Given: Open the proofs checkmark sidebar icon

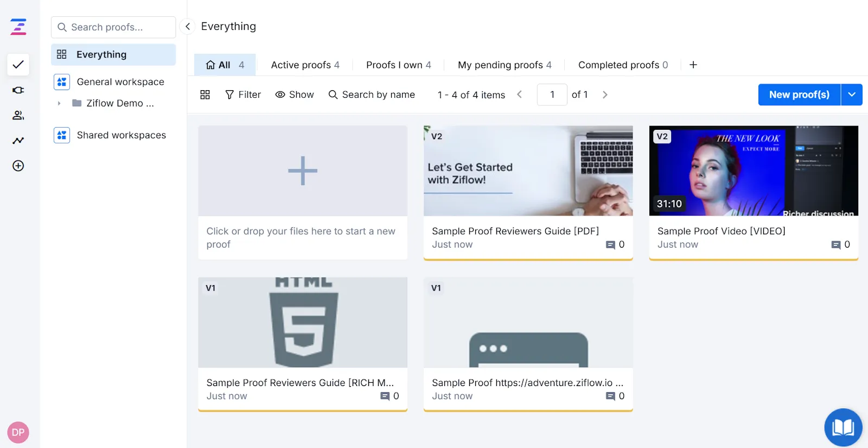Looking at the screenshot, I should click(18, 65).
